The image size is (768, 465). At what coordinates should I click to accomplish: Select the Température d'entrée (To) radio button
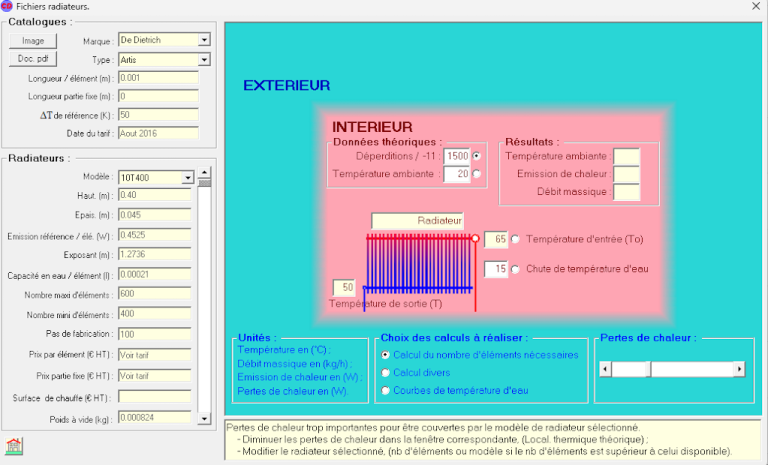515,239
